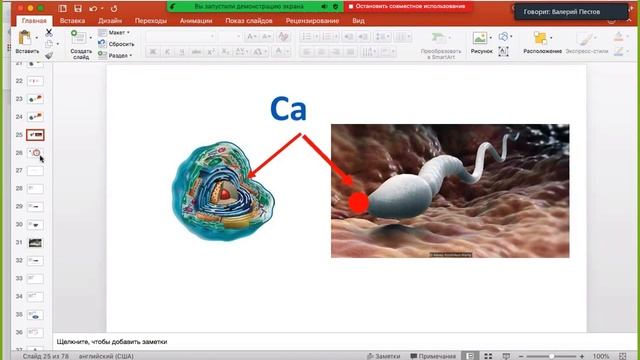This screenshot has height=360, width=640.
Task: Click the Redo (repeat) icon
Action: coord(114,8)
